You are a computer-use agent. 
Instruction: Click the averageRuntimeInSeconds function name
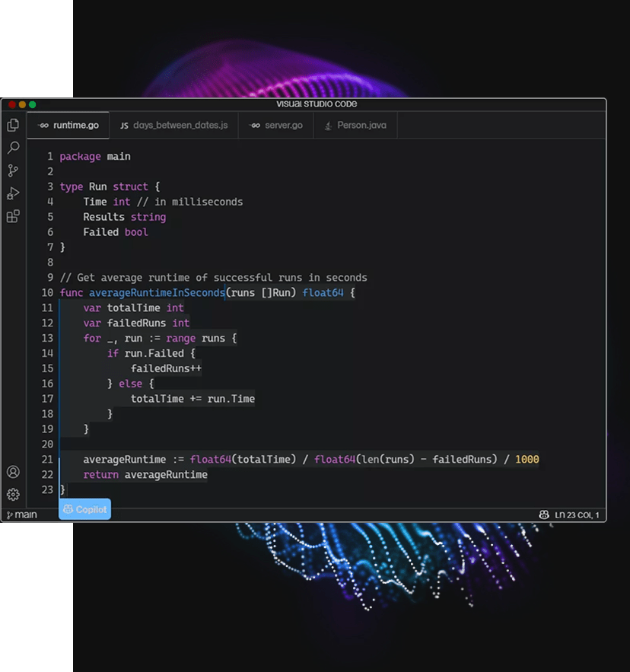point(156,293)
